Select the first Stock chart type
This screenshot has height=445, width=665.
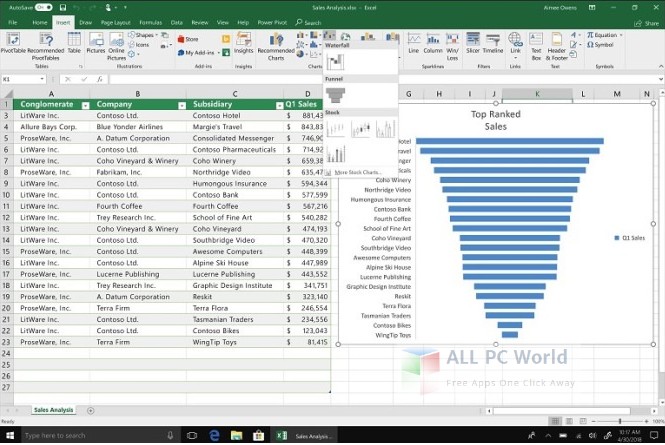[x=335, y=129]
